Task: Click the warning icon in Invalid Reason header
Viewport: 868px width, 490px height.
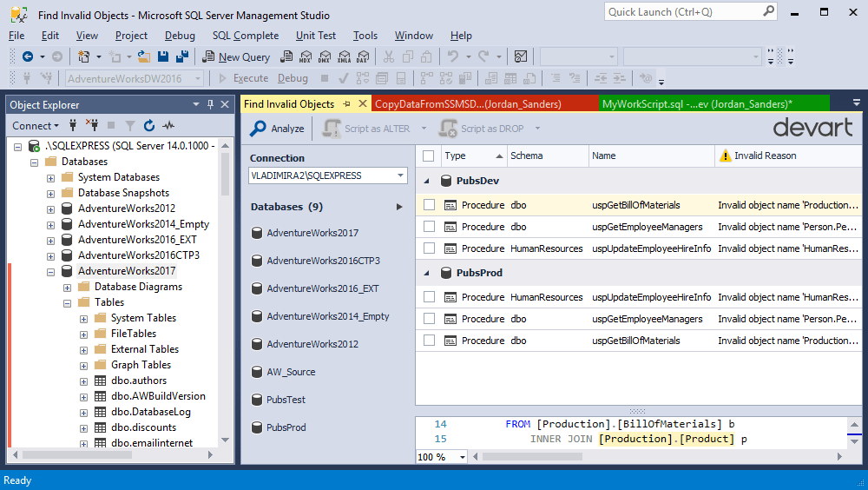Action: [725, 156]
